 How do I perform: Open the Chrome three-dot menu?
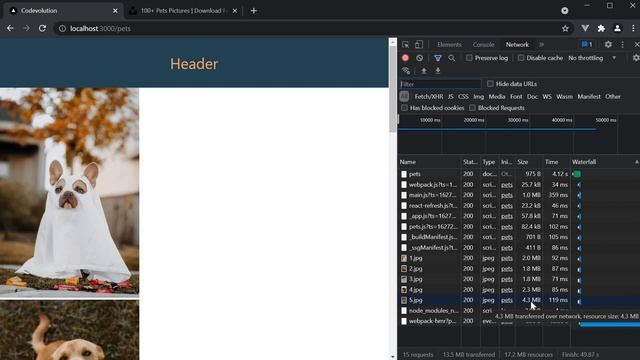click(x=633, y=28)
